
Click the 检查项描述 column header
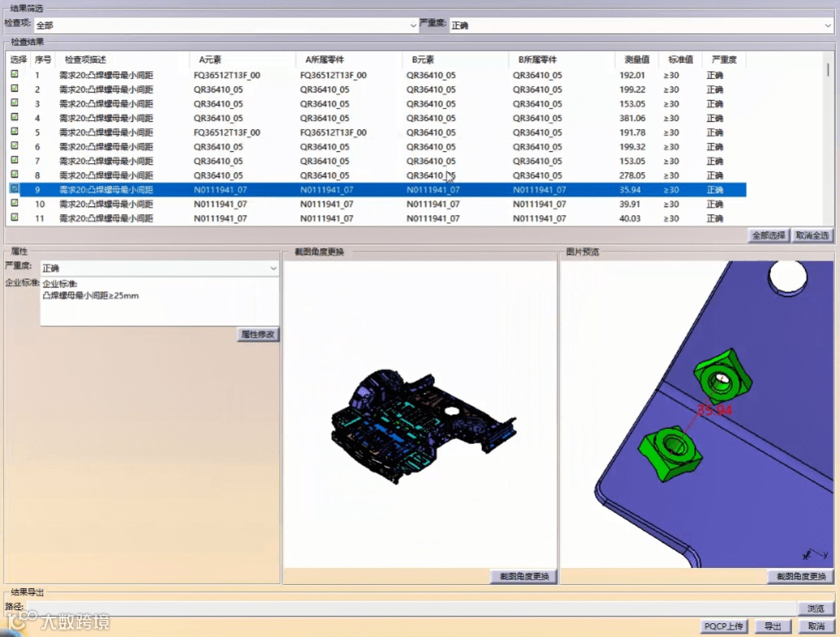86,59
